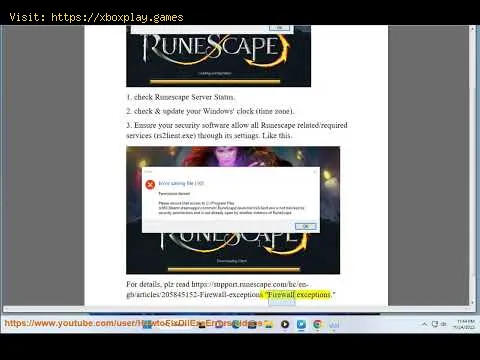
Task: Click the blue active app icon in the taskbar
Action: [x=301, y=324]
